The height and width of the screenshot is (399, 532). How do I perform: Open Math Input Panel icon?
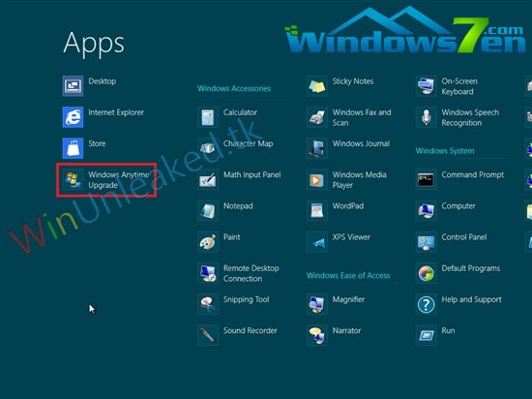[x=208, y=179]
